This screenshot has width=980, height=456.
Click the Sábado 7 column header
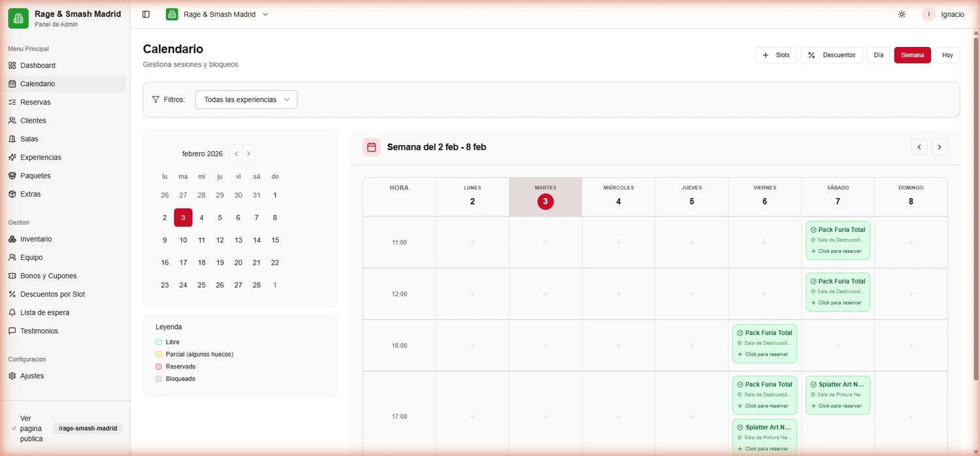click(838, 196)
